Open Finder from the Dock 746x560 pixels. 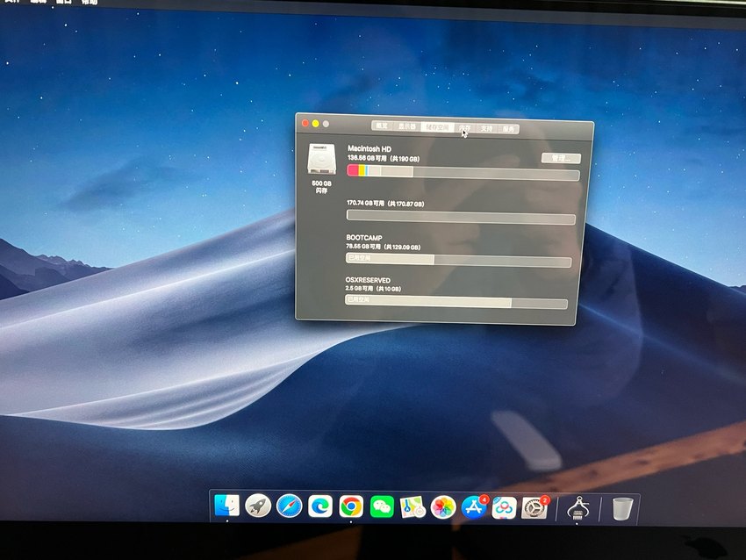227,506
